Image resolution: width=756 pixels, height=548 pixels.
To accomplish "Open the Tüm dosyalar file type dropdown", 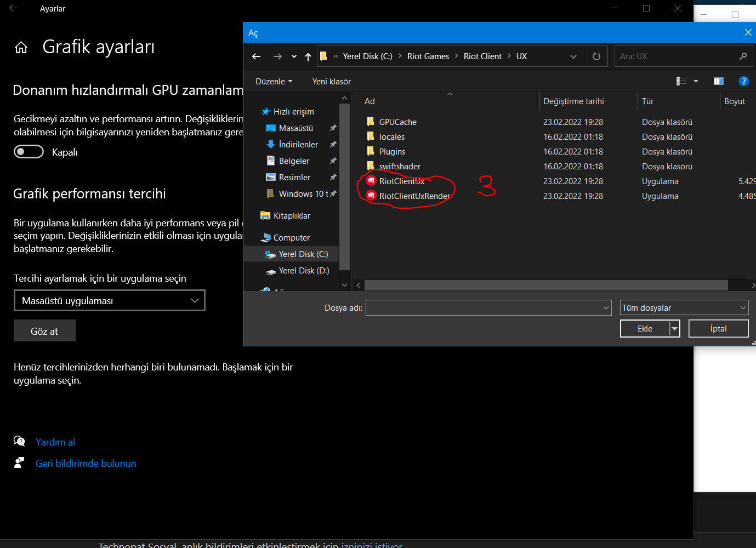I will tap(684, 308).
